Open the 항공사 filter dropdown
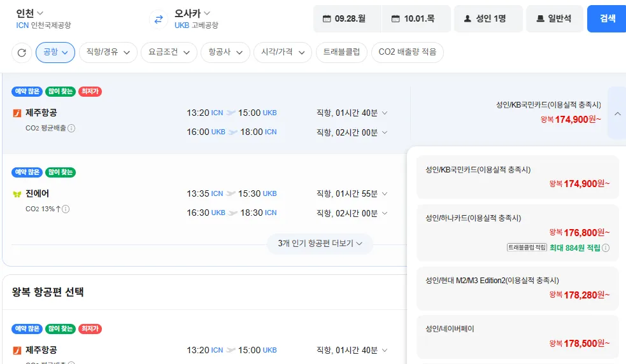Image resolution: width=626 pixels, height=364 pixels. click(x=225, y=52)
